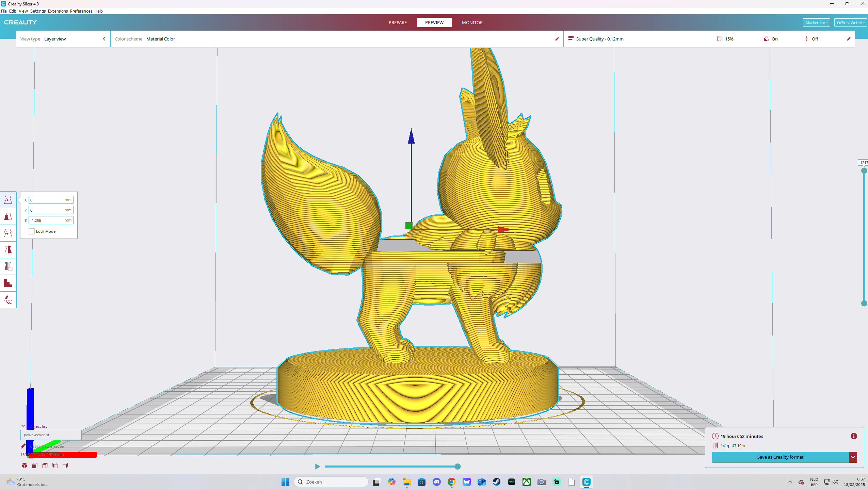Click the pencil icon beside Color scheme

[557, 39]
